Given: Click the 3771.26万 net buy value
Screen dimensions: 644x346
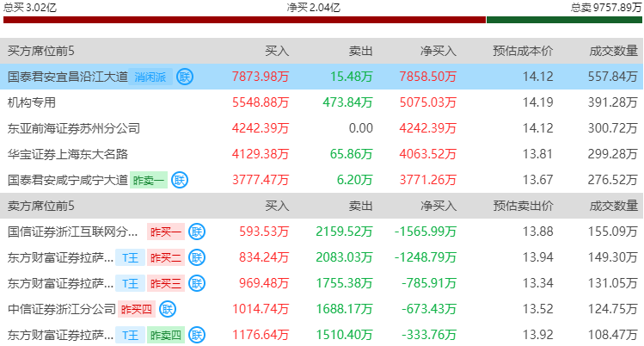Looking at the screenshot, I should pos(428,180).
